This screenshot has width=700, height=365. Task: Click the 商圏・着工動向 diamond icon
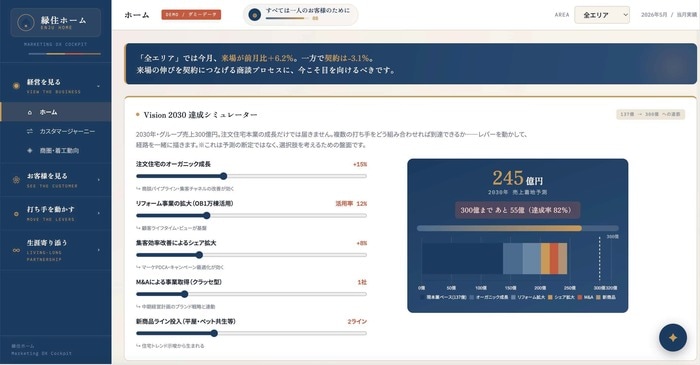(x=30, y=151)
